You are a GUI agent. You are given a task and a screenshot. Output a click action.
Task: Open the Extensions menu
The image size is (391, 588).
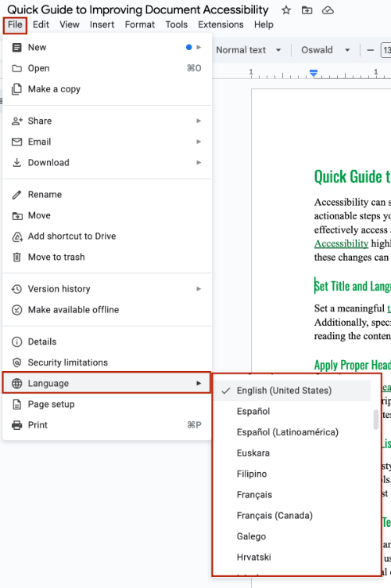click(221, 25)
